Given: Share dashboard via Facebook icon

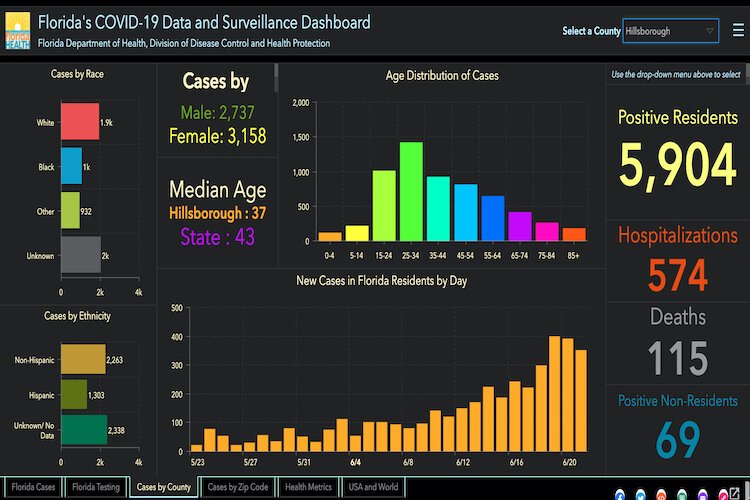Looking at the screenshot, I should 620,494.
